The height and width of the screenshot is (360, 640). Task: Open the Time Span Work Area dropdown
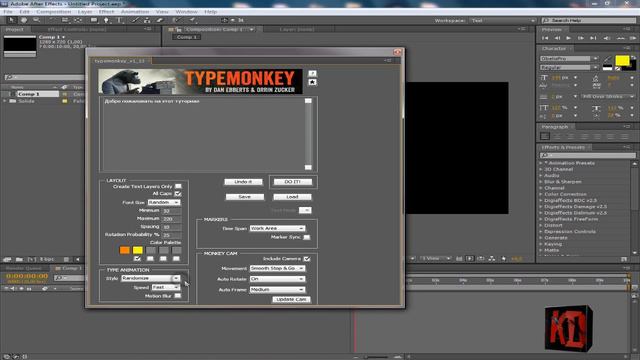pyautogui.click(x=277, y=229)
